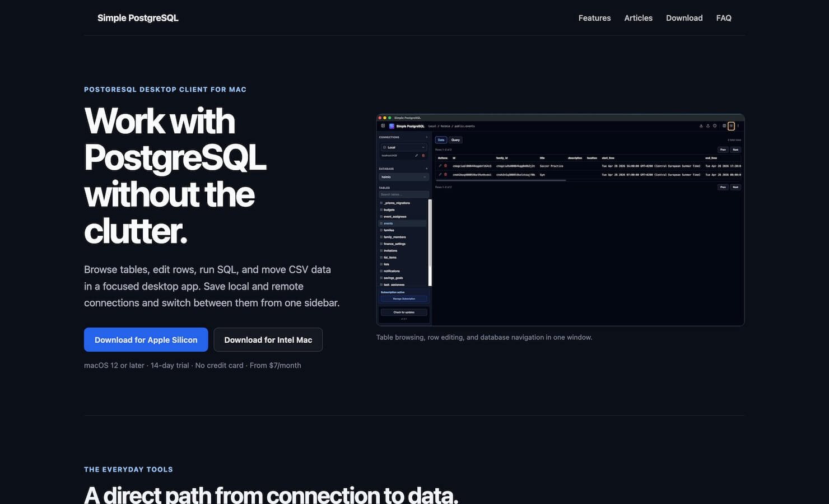
Task: Select the families table
Action: pyautogui.click(x=403, y=230)
